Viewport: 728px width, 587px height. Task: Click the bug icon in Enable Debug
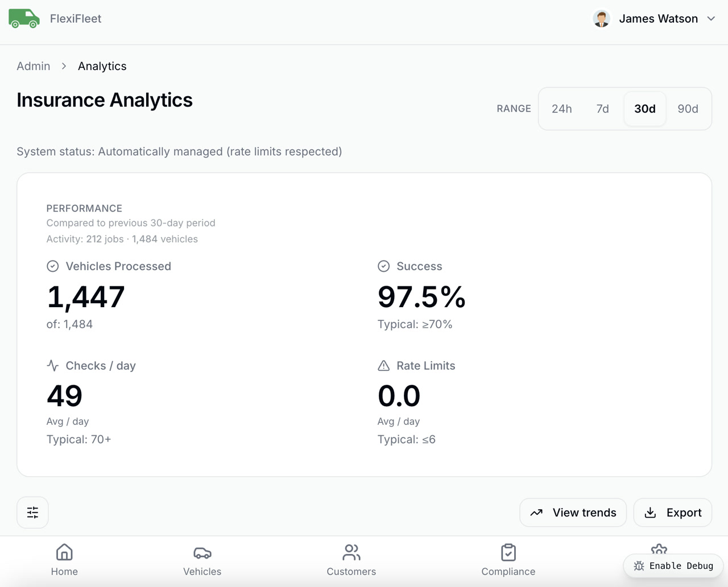639,566
